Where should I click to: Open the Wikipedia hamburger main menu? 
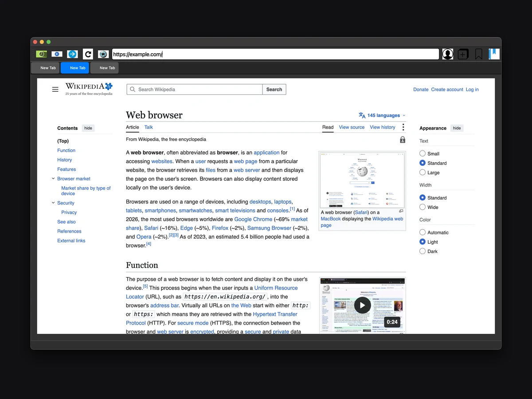click(x=55, y=90)
